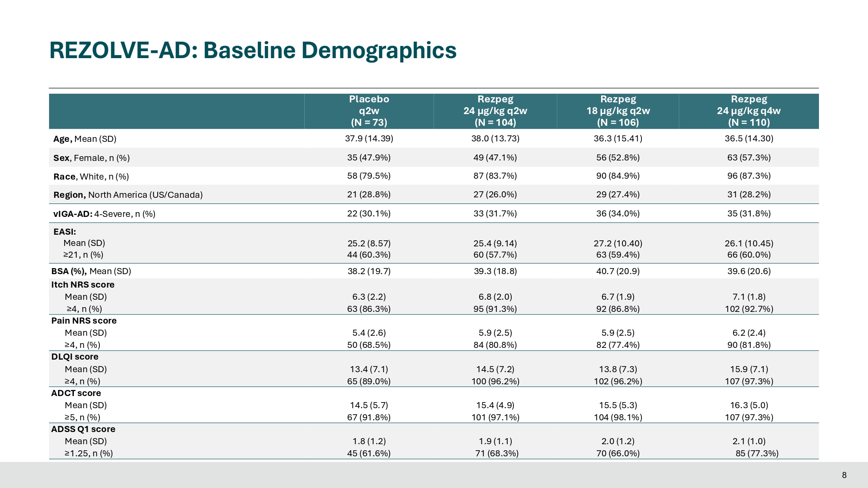Click the Region, North America row label
The width and height of the screenshot is (868, 488).
(x=128, y=195)
